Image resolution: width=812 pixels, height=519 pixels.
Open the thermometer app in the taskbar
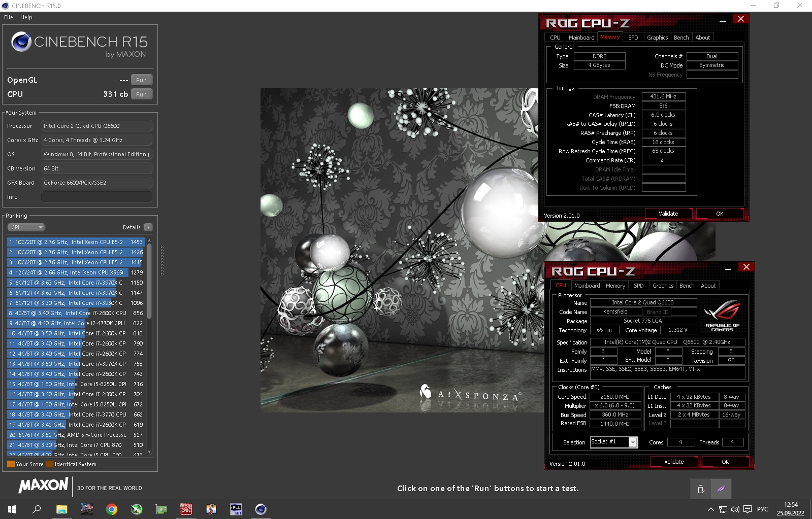point(211,509)
